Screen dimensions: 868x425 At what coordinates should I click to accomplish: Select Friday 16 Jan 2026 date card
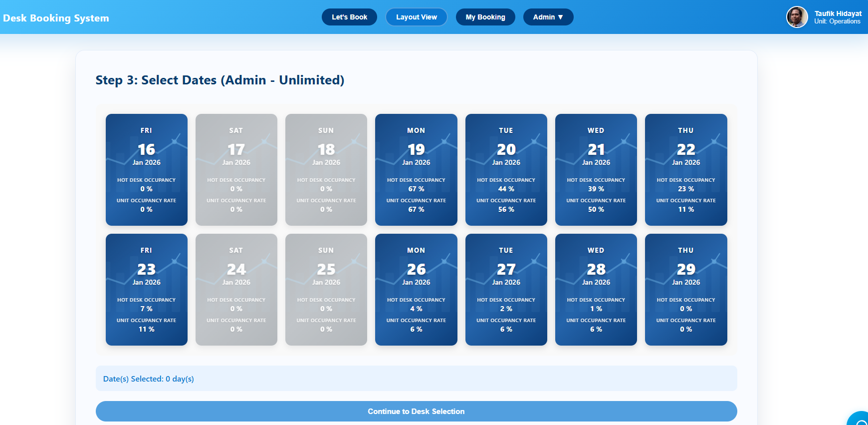146,169
